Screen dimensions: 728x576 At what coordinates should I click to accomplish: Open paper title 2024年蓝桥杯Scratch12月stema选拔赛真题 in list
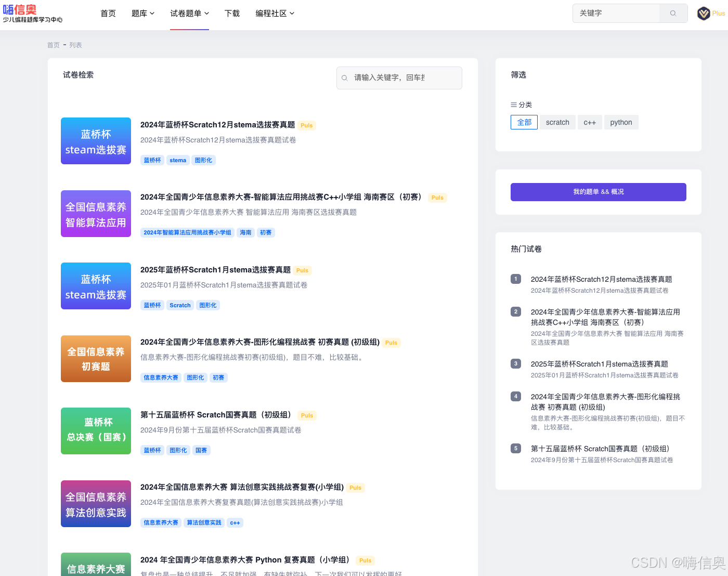[x=217, y=125]
